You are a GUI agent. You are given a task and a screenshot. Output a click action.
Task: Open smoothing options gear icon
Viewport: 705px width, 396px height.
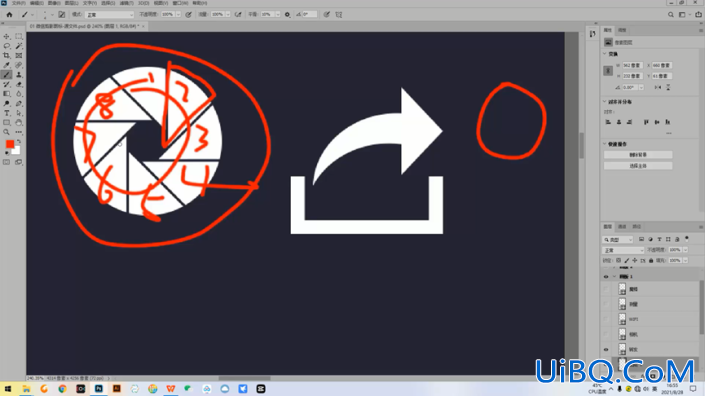[x=287, y=14]
